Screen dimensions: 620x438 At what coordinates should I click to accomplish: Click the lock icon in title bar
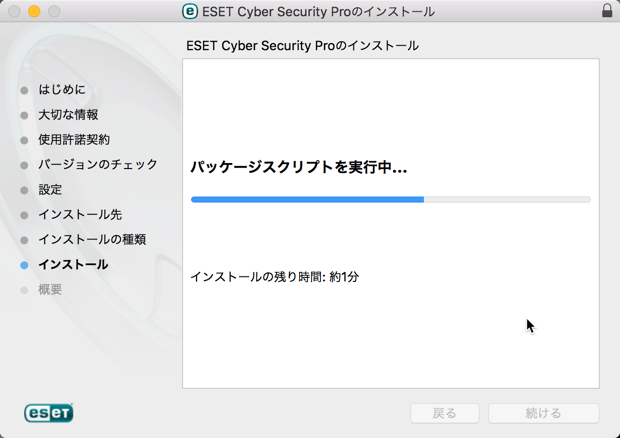click(607, 11)
